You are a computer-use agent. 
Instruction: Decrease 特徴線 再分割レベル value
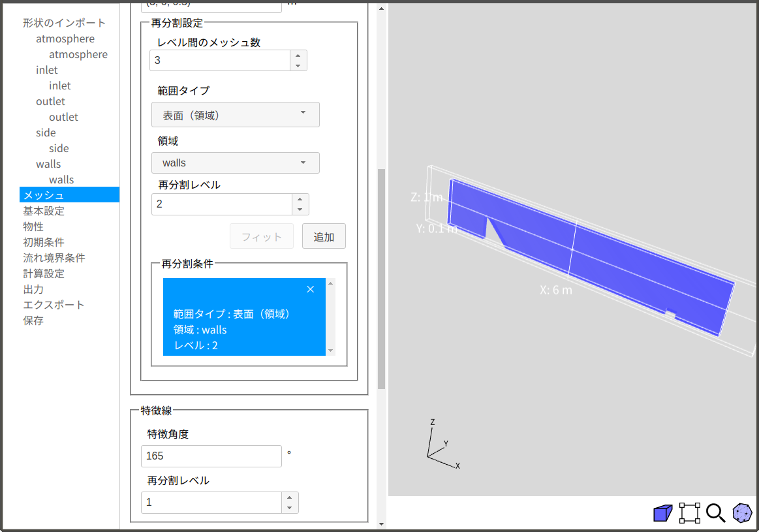click(290, 508)
